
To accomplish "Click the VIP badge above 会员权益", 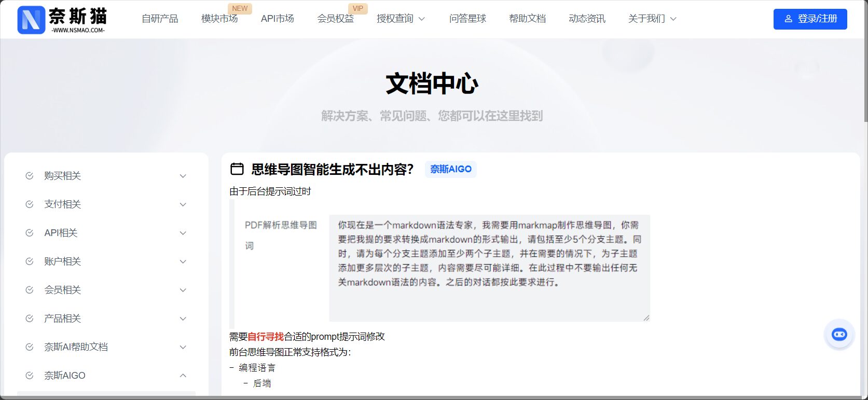I will click(x=358, y=8).
